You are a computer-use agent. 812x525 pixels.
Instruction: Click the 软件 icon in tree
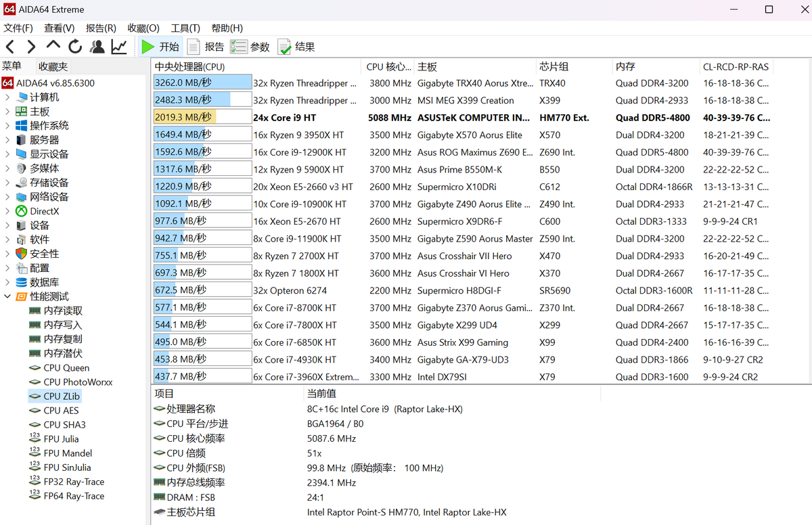(x=21, y=239)
